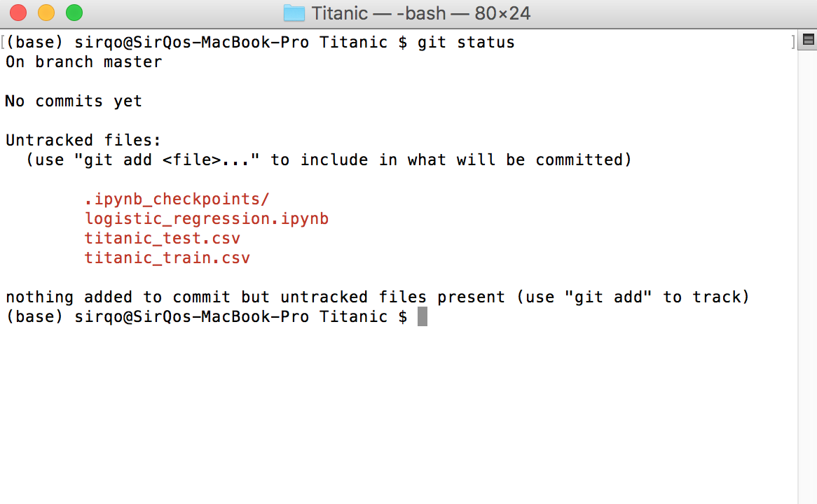Viewport: 817px width, 504px height.
Task: Close the Terminal window with red button
Action: [18, 13]
